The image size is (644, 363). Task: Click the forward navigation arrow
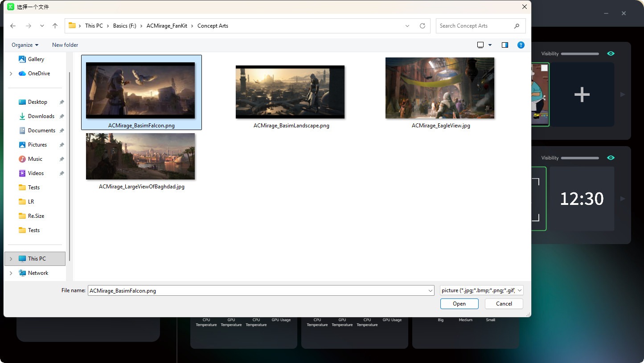29,26
